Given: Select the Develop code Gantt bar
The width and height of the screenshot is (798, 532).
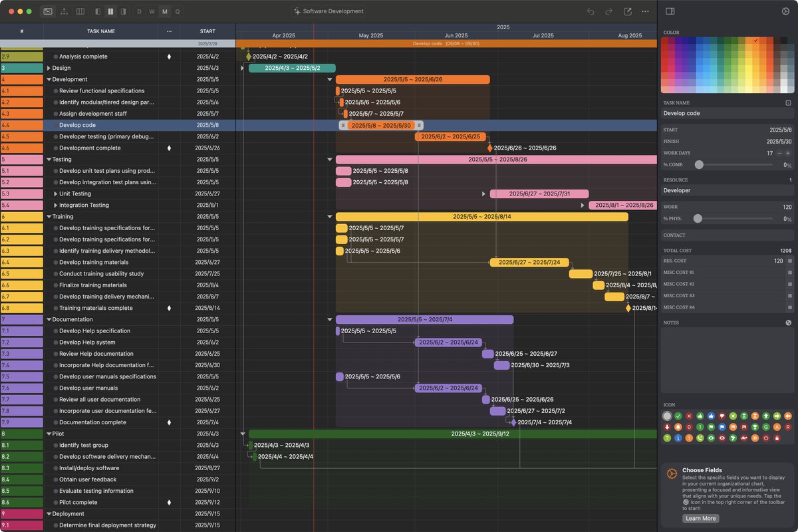Looking at the screenshot, I should tap(381, 125).
